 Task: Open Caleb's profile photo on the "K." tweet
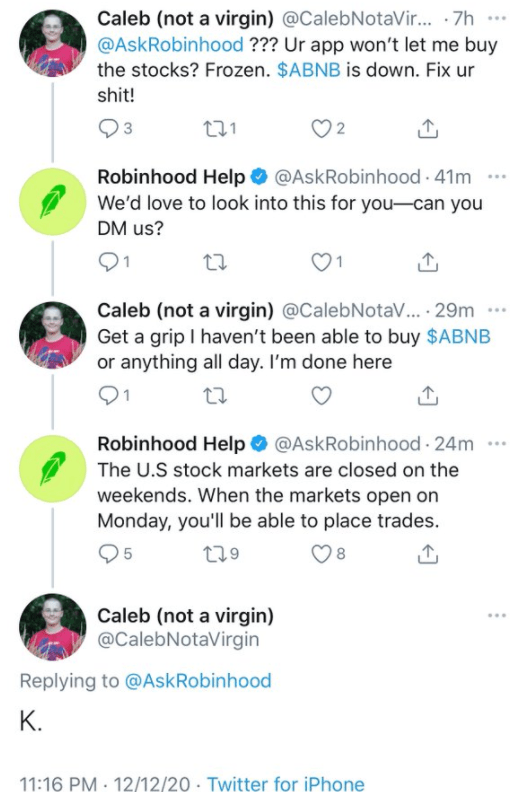53,627
